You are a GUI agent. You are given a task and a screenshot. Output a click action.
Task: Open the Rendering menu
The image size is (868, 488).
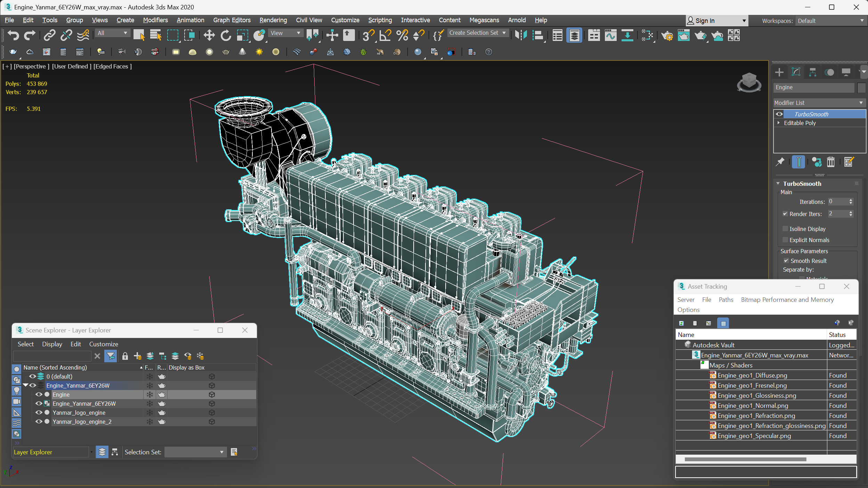click(273, 20)
